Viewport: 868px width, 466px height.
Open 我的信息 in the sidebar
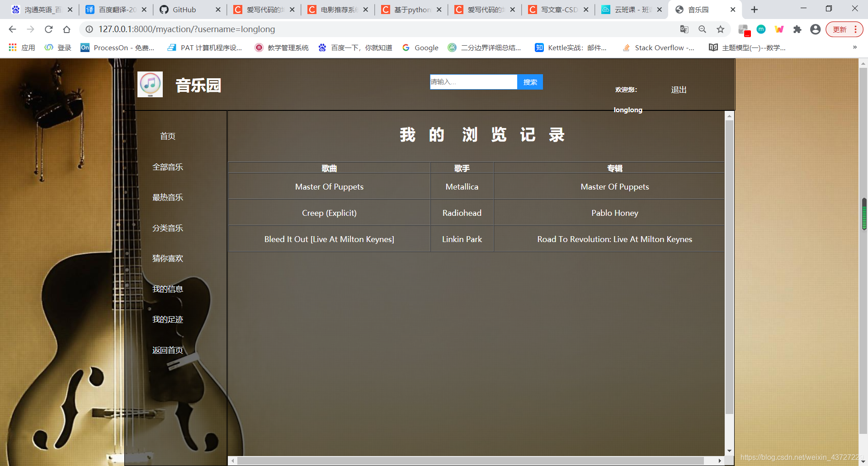pyautogui.click(x=168, y=289)
